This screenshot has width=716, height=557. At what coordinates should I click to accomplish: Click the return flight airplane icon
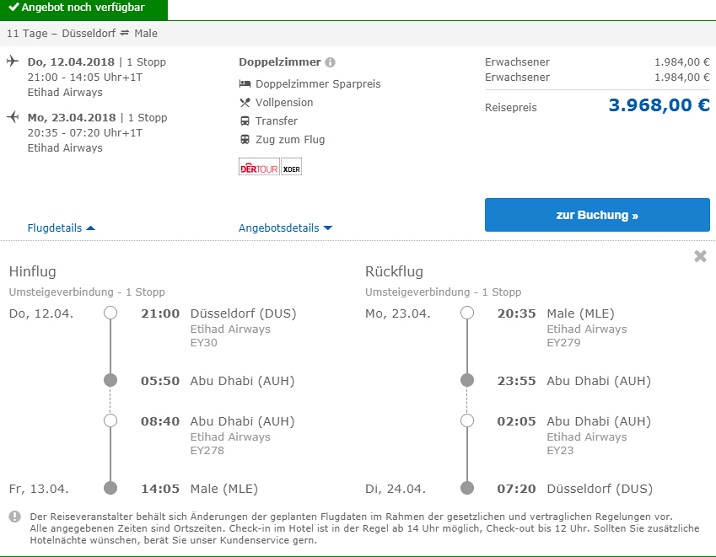click(12, 117)
